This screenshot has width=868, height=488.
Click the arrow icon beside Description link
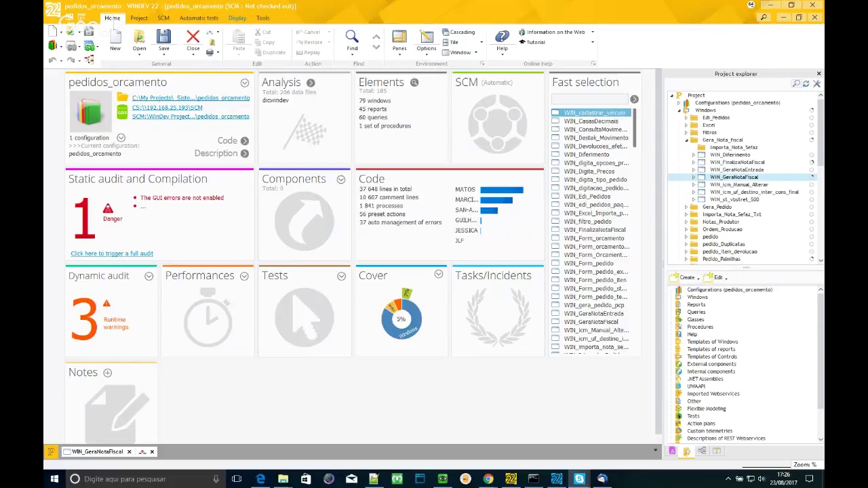click(245, 154)
